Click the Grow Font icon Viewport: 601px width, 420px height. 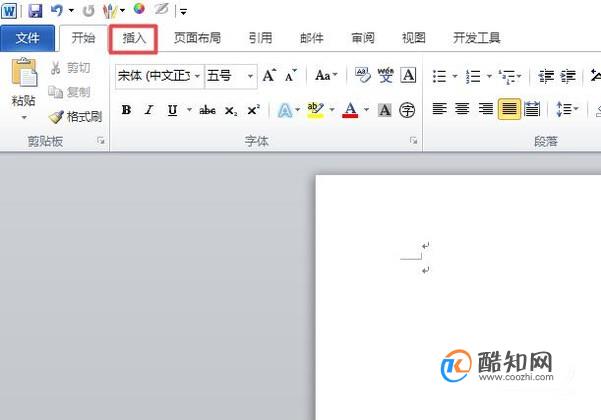[269, 75]
